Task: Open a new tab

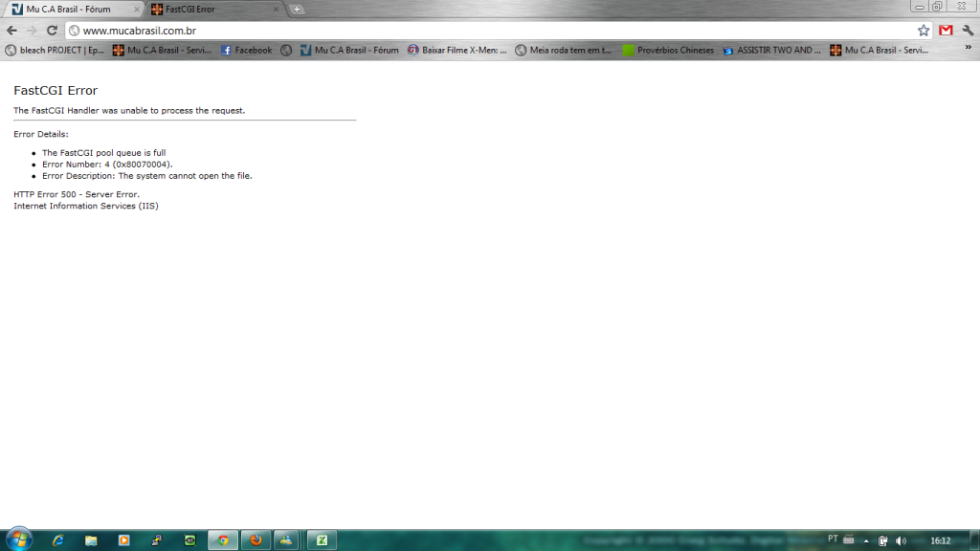Action: tap(298, 9)
